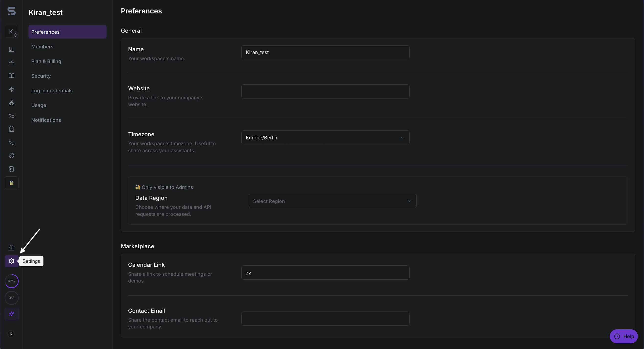This screenshot has width=644, height=349.
Task: Click the Settings gear icon
Action: [x=11, y=261]
